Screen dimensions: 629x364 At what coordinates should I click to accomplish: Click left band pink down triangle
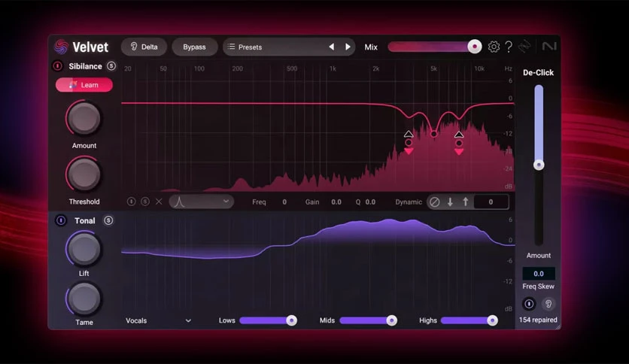pyautogui.click(x=409, y=151)
